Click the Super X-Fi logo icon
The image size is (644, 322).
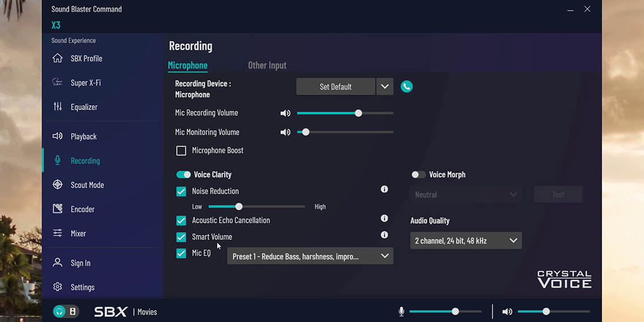[x=57, y=82]
